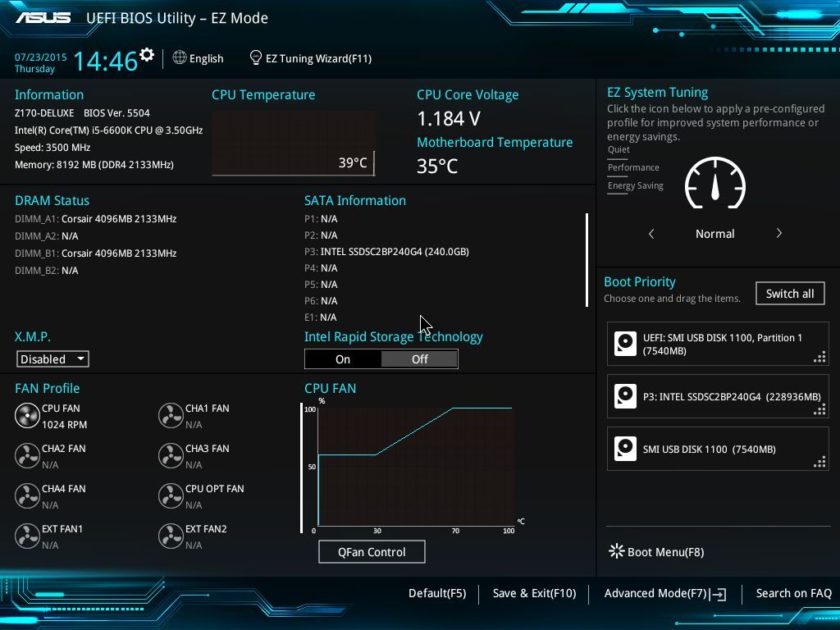Click the 07/23/2015 date text
Viewport: 840px width, 630px height.
41,57
